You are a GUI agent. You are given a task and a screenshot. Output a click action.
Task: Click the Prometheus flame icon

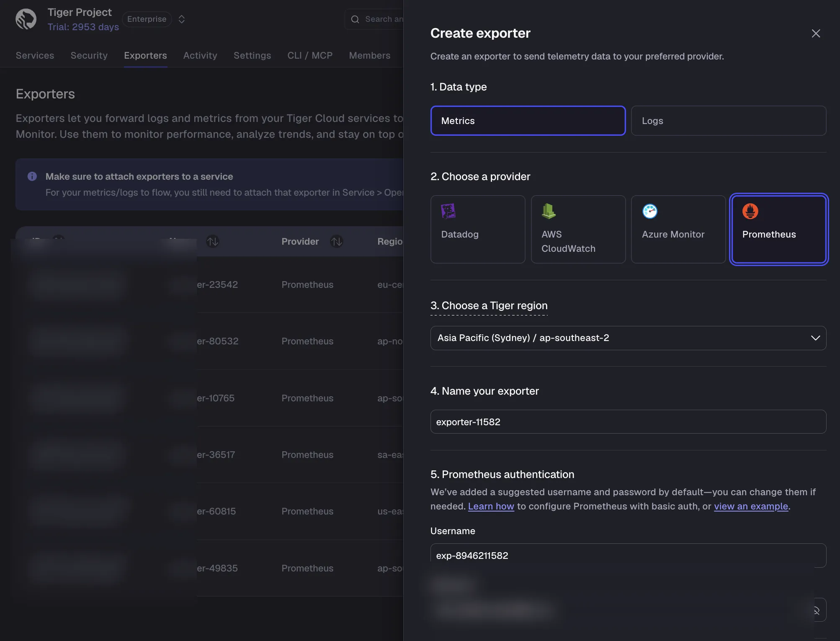(750, 211)
